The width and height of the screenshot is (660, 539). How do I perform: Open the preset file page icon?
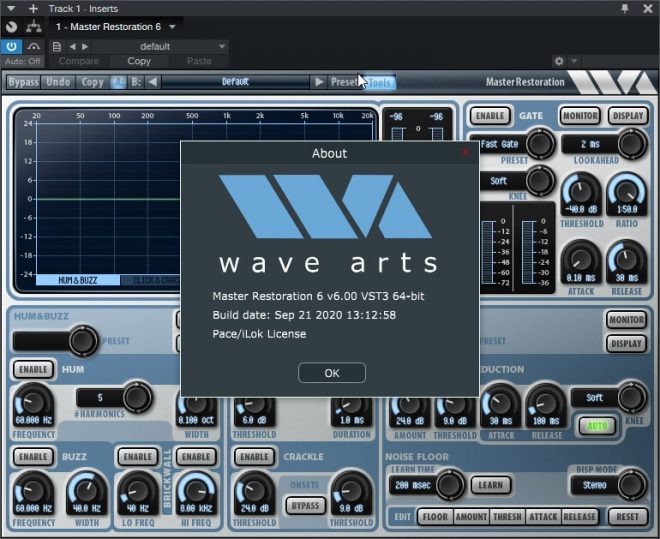tap(56, 47)
